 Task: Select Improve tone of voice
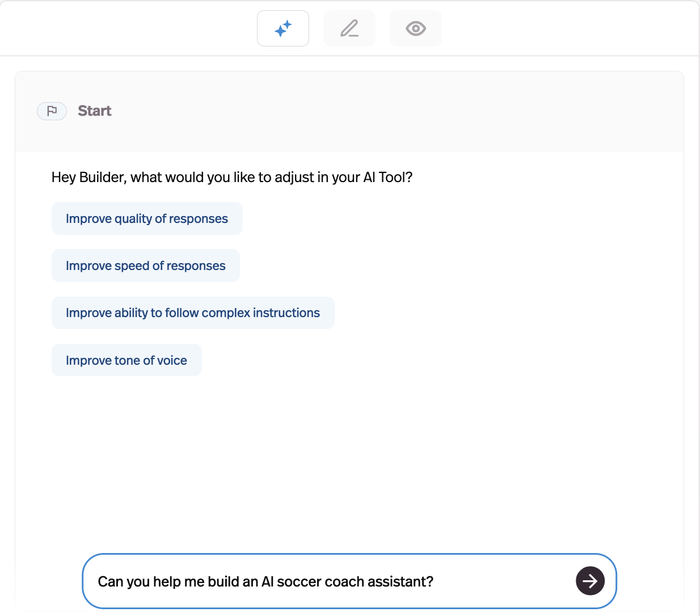126,360
